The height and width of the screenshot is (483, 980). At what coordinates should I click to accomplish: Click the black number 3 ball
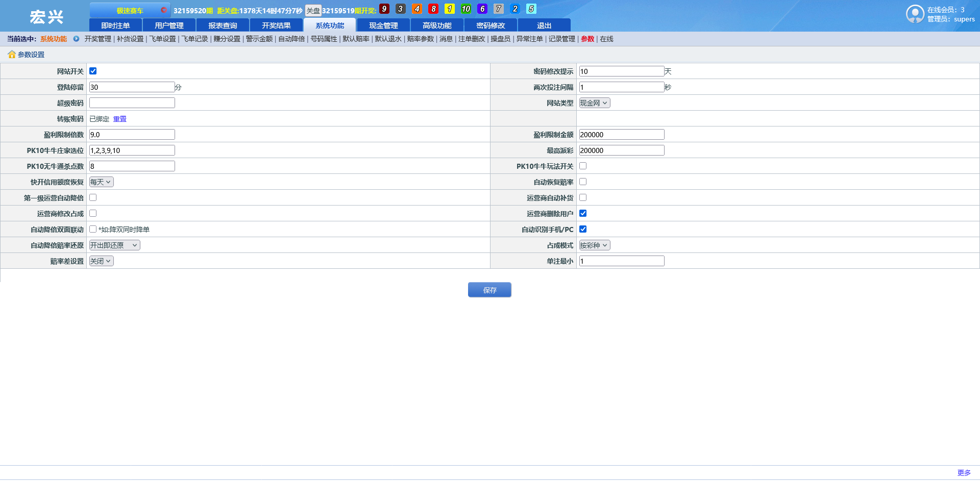click(x=401, y=9)
